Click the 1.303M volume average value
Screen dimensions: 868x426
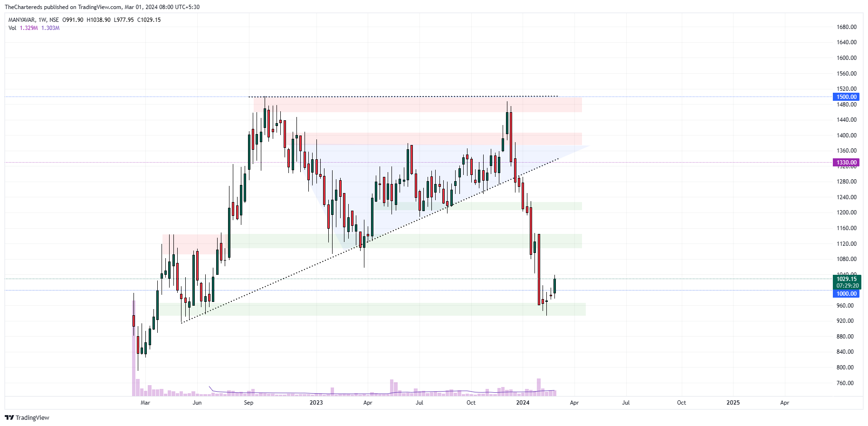click(50, 28)
